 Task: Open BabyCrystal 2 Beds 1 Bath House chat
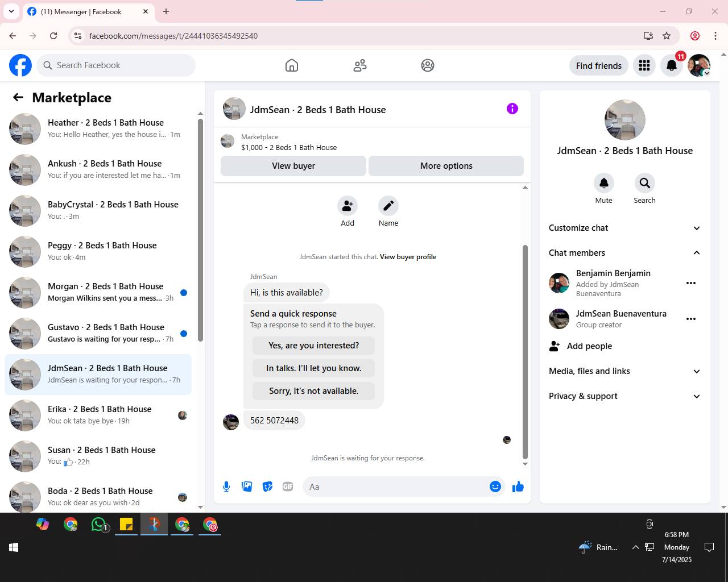(98, 211)
